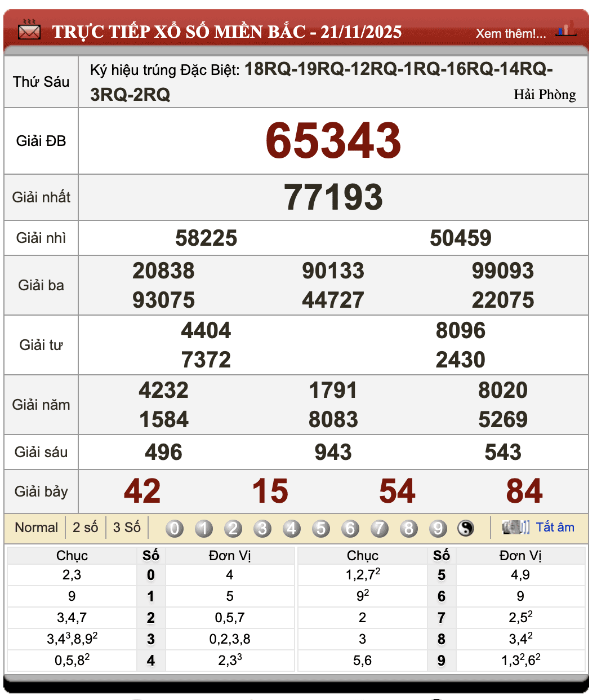Image resolution: width=597 pixels, height=700 pixels.
Task: Open the bar chart statistics icon
Action: click(566, 29)
